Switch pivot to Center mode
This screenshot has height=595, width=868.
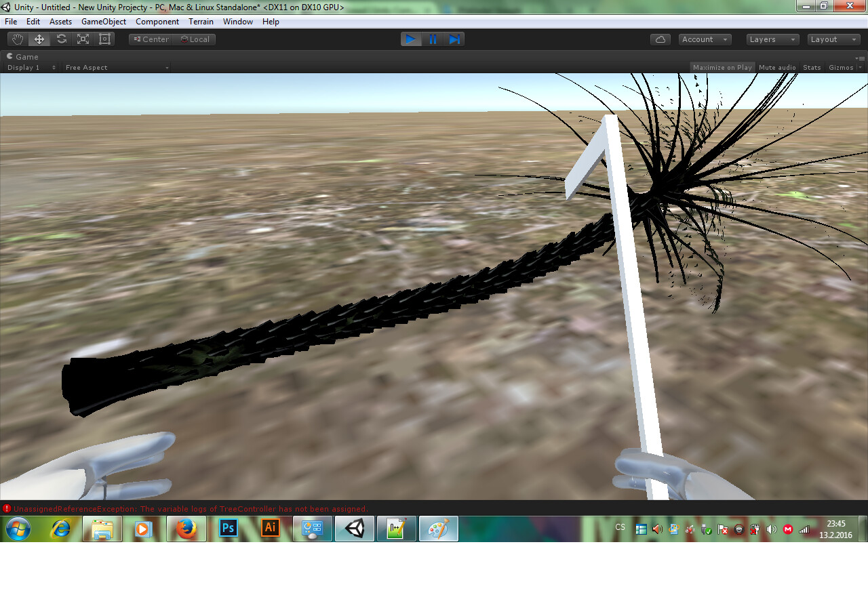(x=150, y=39)
